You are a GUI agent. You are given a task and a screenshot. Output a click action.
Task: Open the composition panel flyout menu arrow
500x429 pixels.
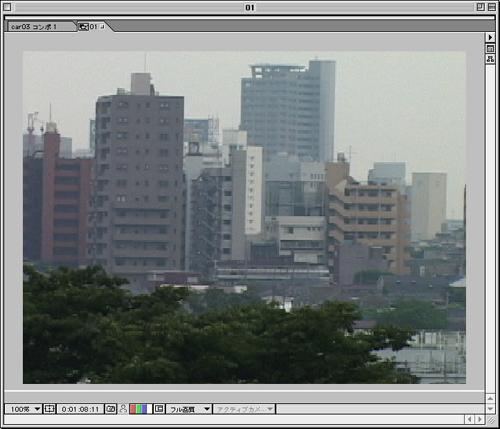(x=490, y=37)
